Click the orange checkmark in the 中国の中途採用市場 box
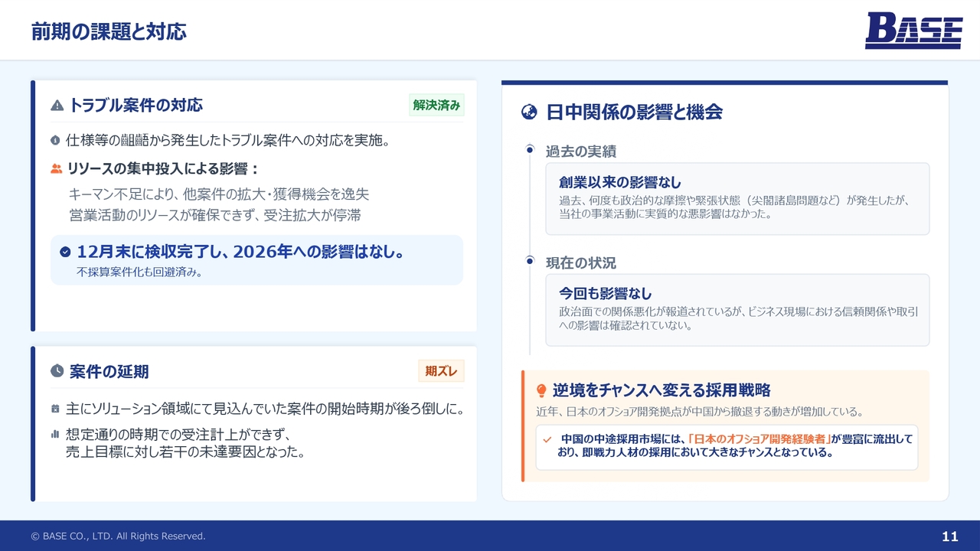The width and height of the screenshot is (980, 551). [x=547, y=440]
